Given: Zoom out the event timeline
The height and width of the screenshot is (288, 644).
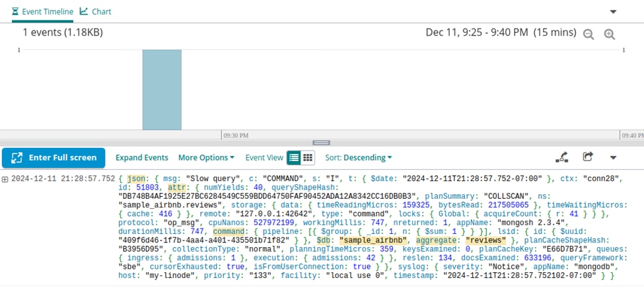Looking at the screenshot, I should 589,35.
